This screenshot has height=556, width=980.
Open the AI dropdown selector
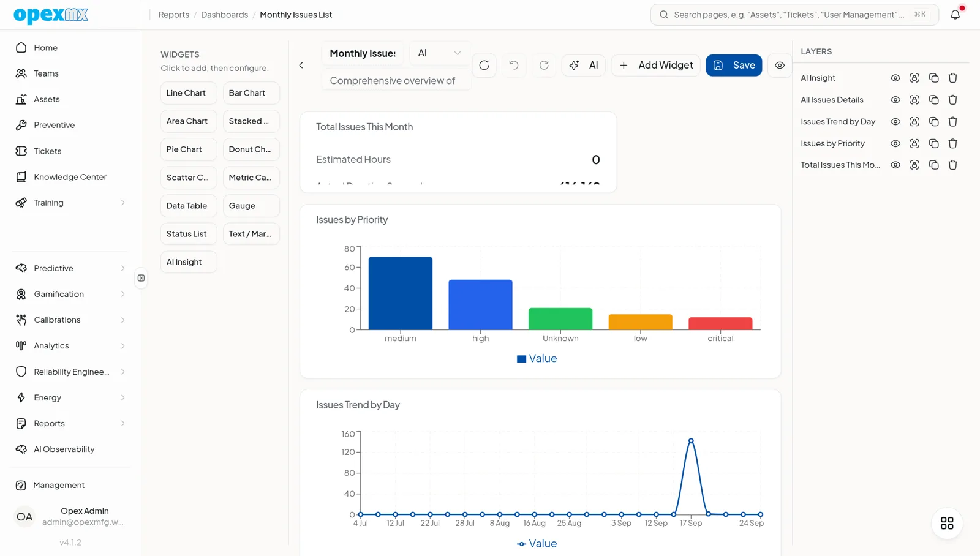[439, 53]
